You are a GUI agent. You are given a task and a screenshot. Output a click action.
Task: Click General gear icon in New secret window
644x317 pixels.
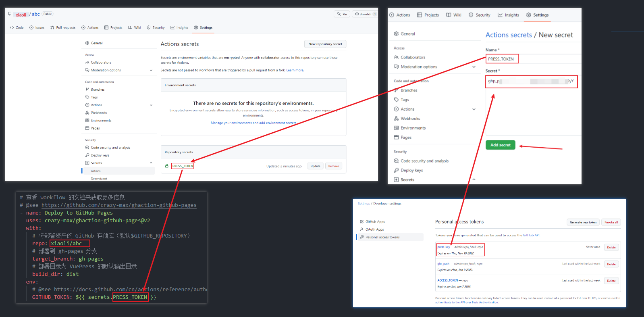[396, 34]
